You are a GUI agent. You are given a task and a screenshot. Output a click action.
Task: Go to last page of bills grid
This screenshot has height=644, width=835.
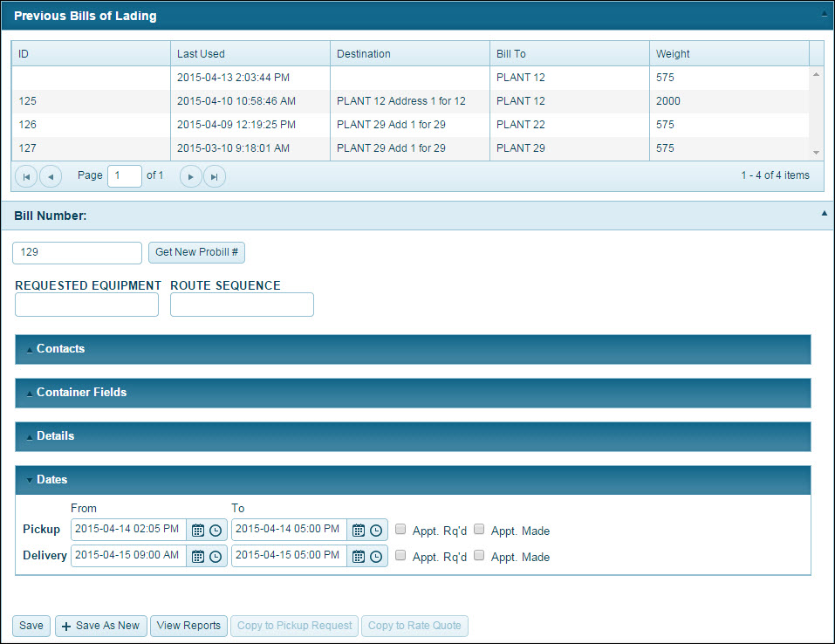click(x=215, y=176)
